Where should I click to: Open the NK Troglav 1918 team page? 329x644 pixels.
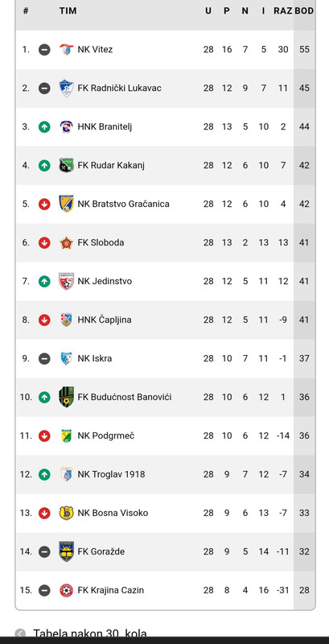tap(111, 474)
